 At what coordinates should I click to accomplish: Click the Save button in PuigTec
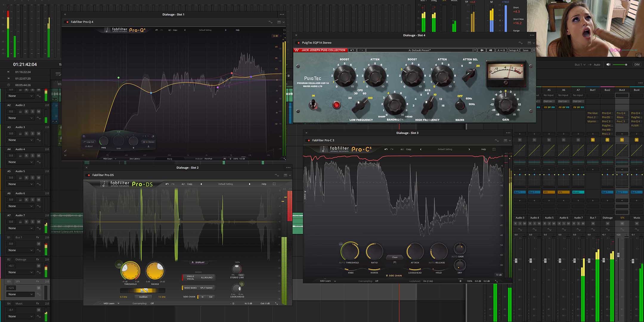coord(525,50)
